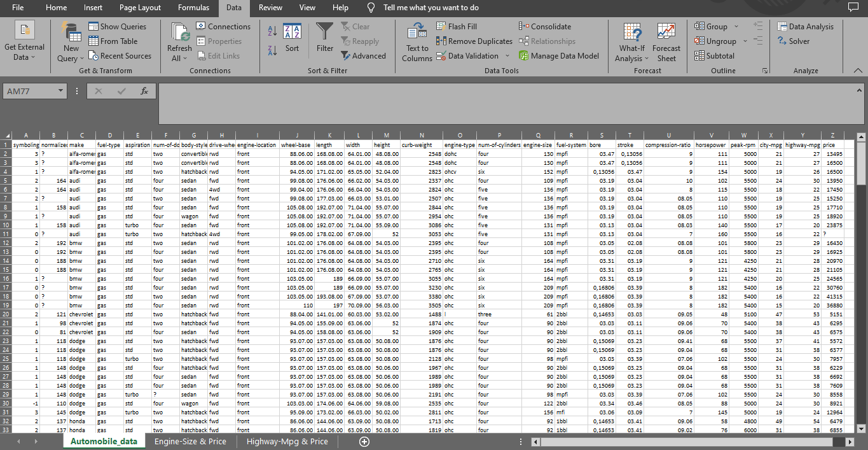Open the Help tab
Image resolution: width=868 pixels, height=450 pixels.
click(340, 8)
